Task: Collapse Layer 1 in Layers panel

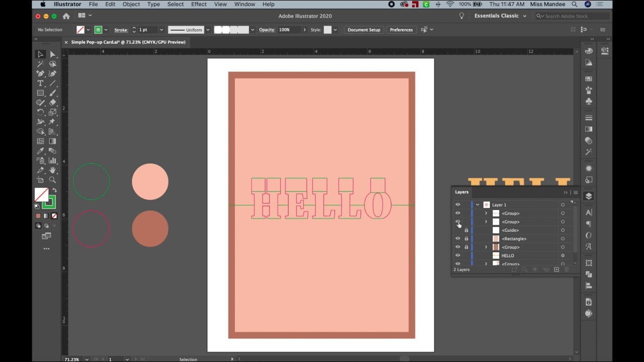Action: point(477,205)
